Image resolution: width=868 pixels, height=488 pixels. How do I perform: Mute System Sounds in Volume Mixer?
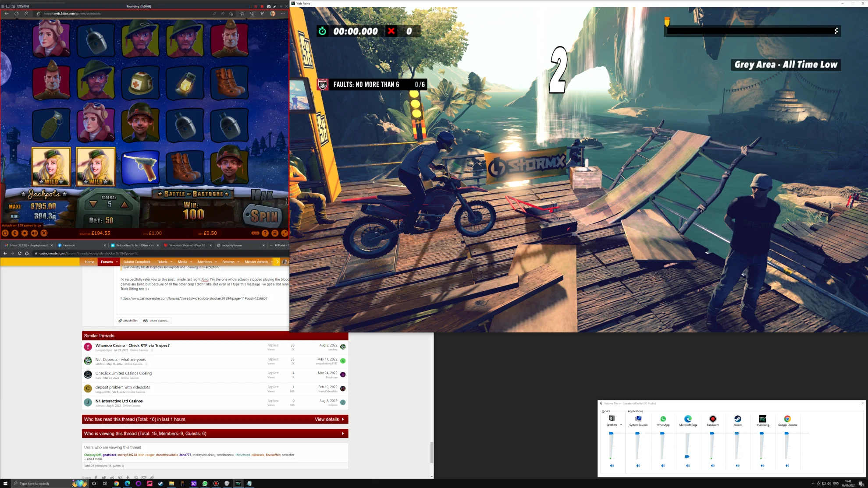click(x=638, y=466)
